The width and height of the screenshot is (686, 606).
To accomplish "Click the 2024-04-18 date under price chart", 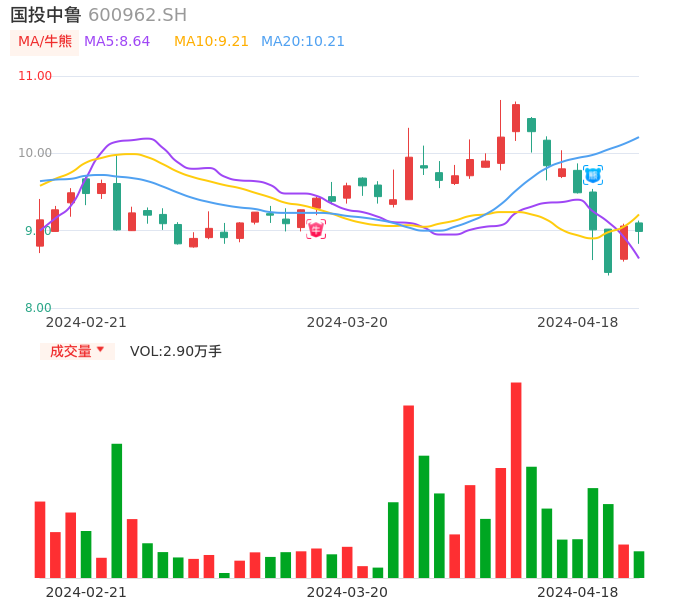I will 578,322.
